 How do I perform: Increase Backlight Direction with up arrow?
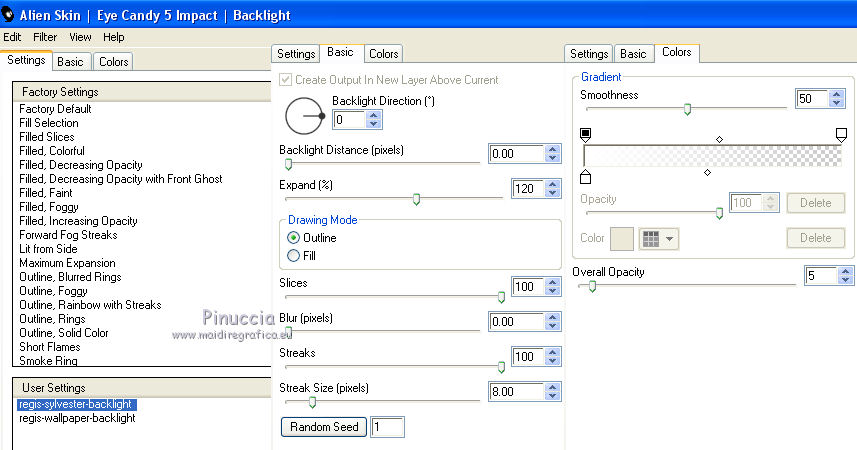click(x=373, y=115)
